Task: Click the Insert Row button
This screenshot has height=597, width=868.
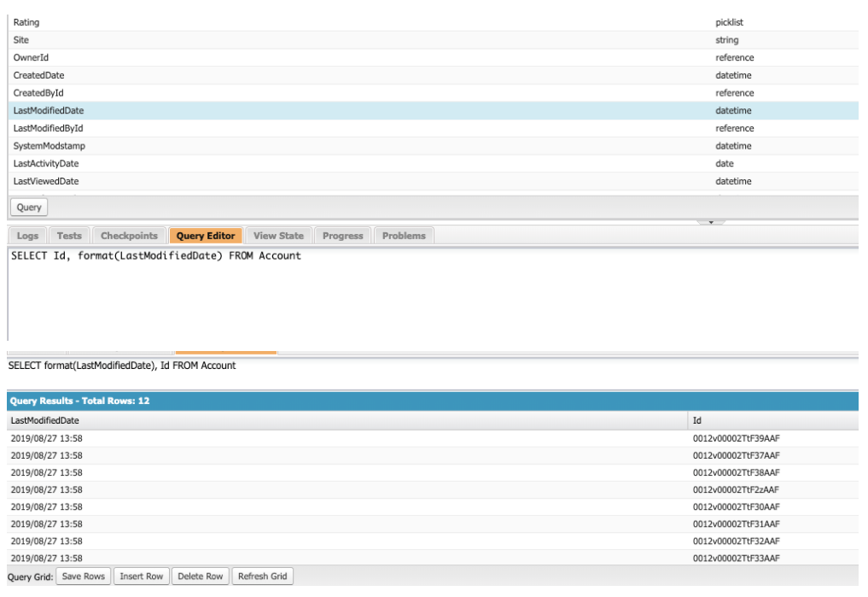Action: (142, 577)
